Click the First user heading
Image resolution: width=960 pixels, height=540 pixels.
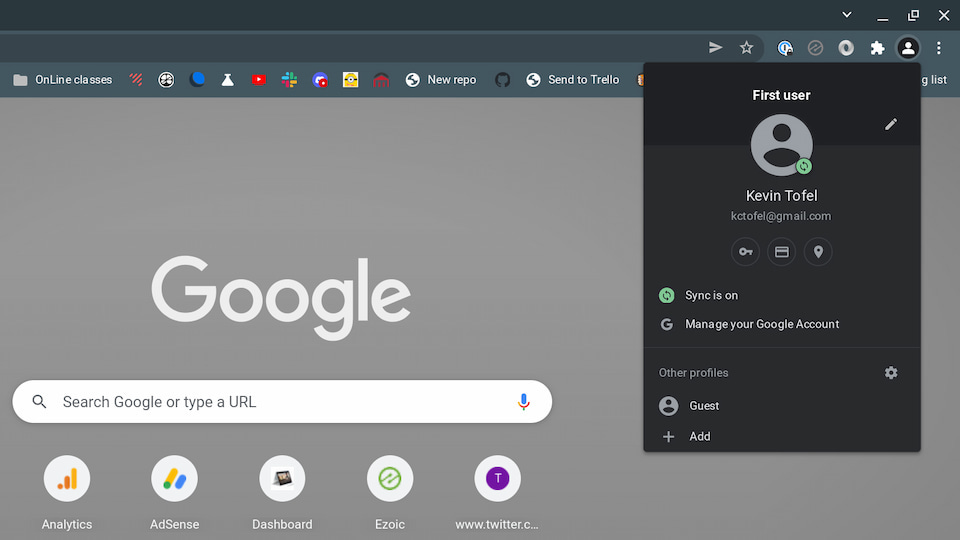point(781,95)
